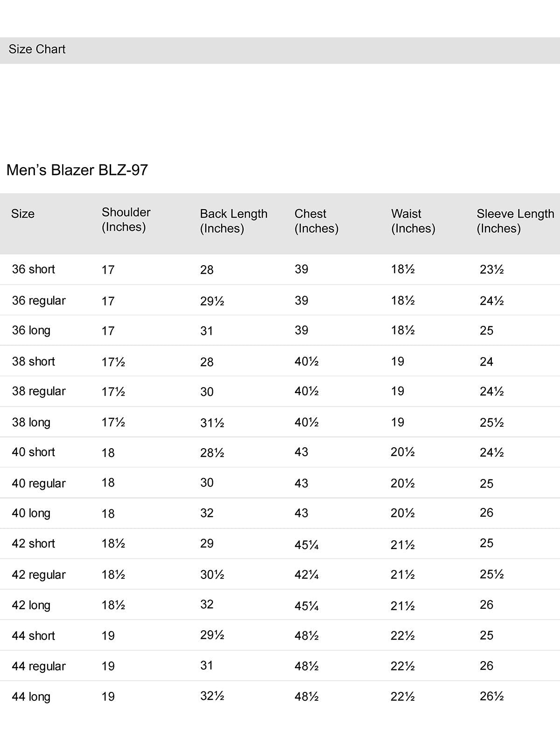Click the Waist (Inches) column header
This screenshot has height=747, width=560.
413,221
